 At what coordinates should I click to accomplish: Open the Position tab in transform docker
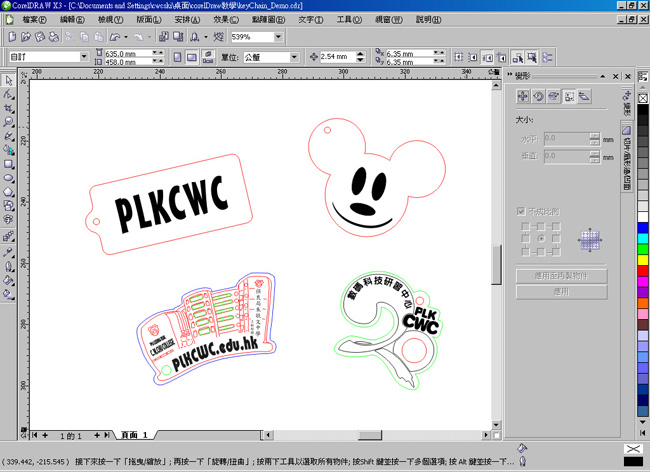click(x=523, y=96)
